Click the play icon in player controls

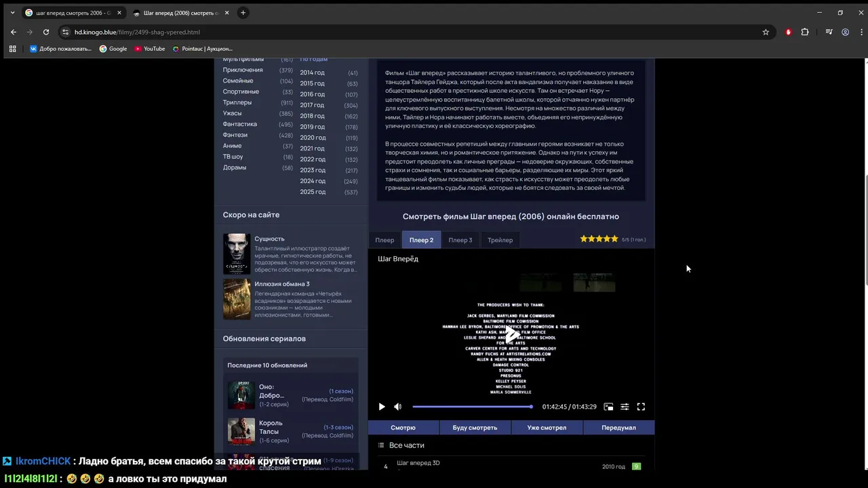[x=382, y=407]
